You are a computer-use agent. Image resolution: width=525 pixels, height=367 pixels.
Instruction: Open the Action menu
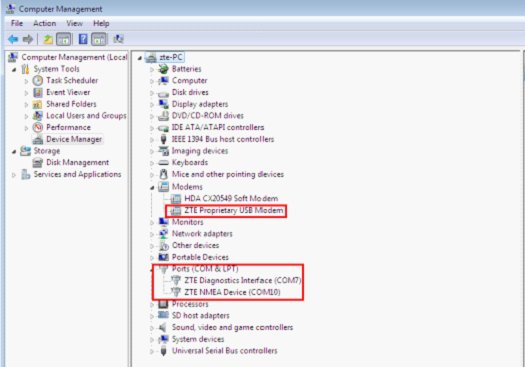point(45,23)
